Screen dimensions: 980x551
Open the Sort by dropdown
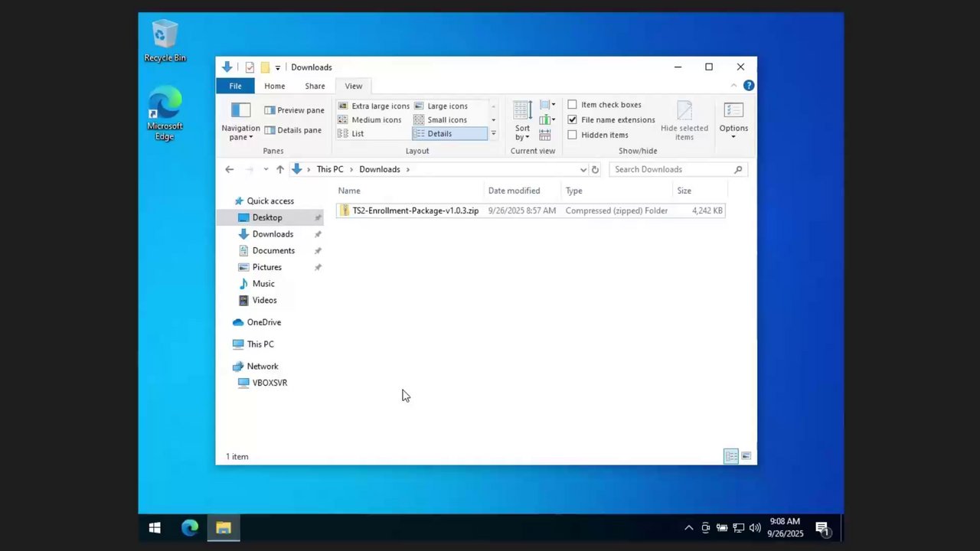coord(522,121)
